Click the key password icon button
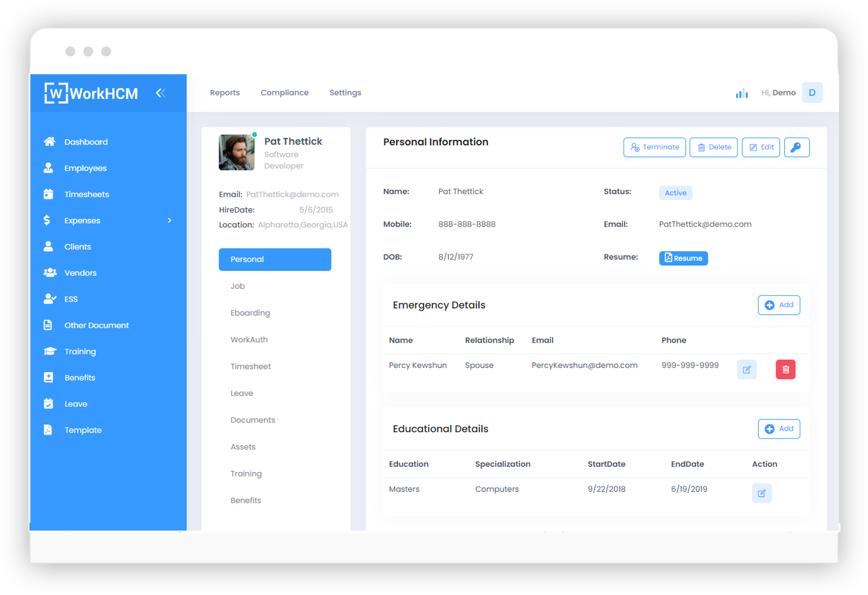The width and height of the screenshot is (868, 595). (796, 147)
